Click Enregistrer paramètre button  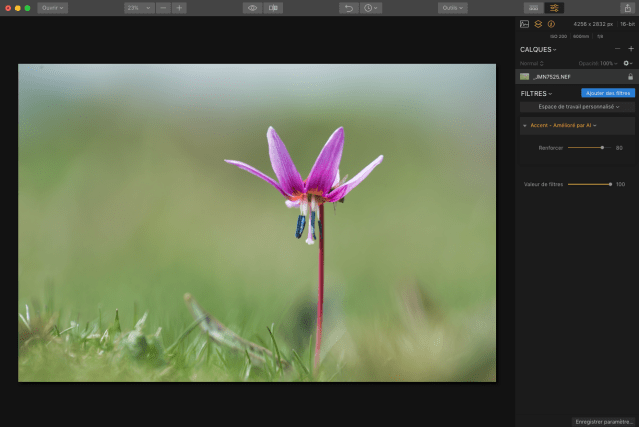pyautogui.click(x=604, y=421)
